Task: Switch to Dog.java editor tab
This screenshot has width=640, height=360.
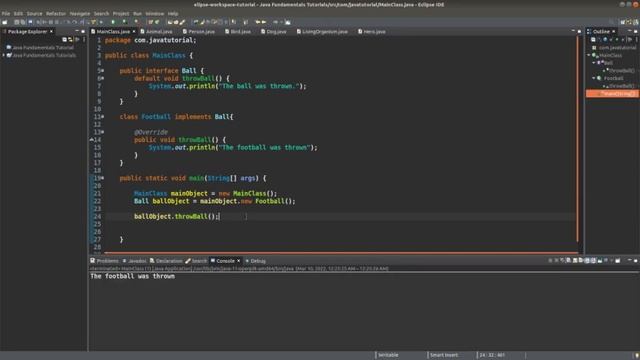Action: (274, 31)
